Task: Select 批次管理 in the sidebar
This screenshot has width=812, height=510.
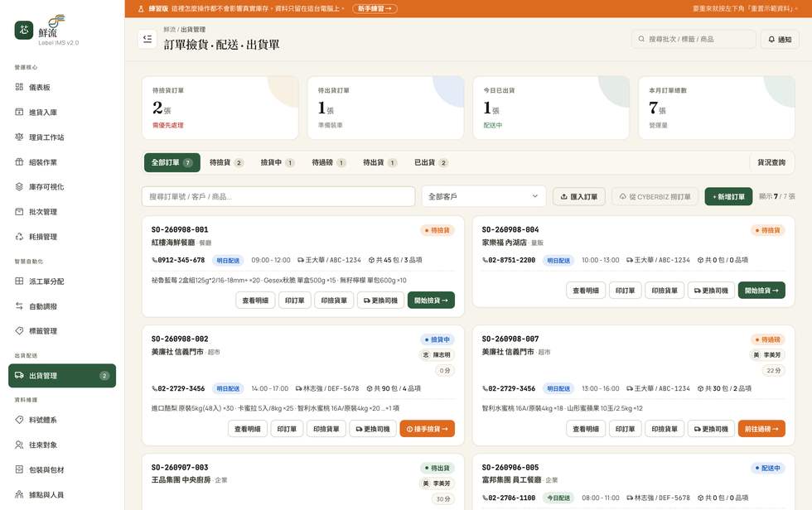Action: click(x=62, y=212)
